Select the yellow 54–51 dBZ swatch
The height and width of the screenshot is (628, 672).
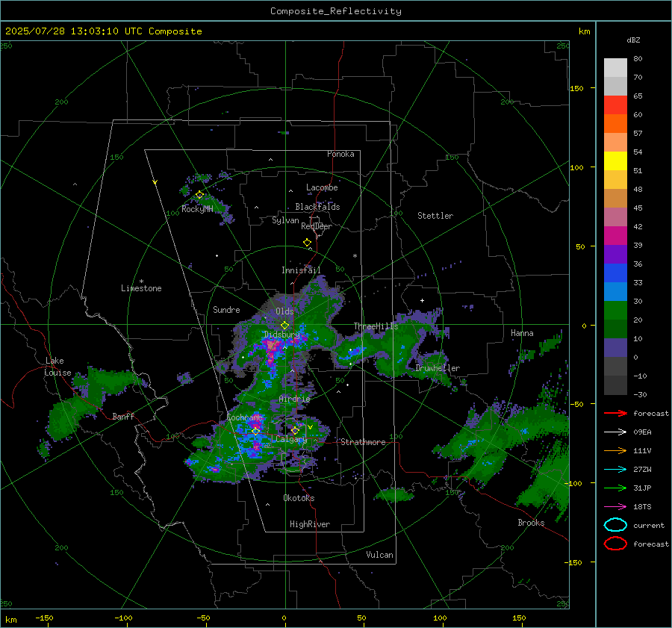coord(615,161)
